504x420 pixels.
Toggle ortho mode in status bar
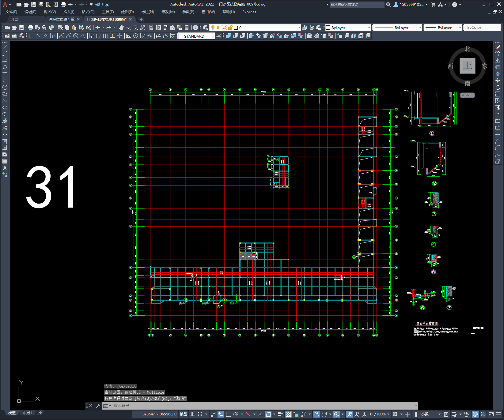[228, 414]
